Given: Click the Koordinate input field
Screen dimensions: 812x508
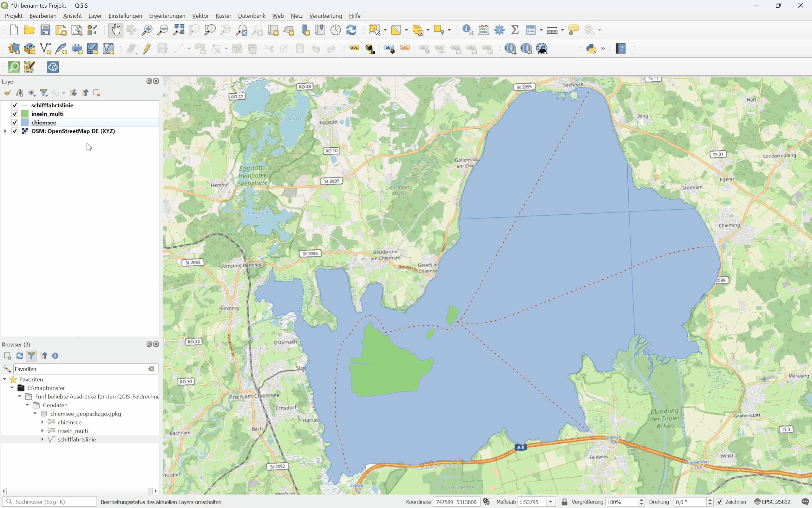Looking at the screenshot, I should (456, 502).
